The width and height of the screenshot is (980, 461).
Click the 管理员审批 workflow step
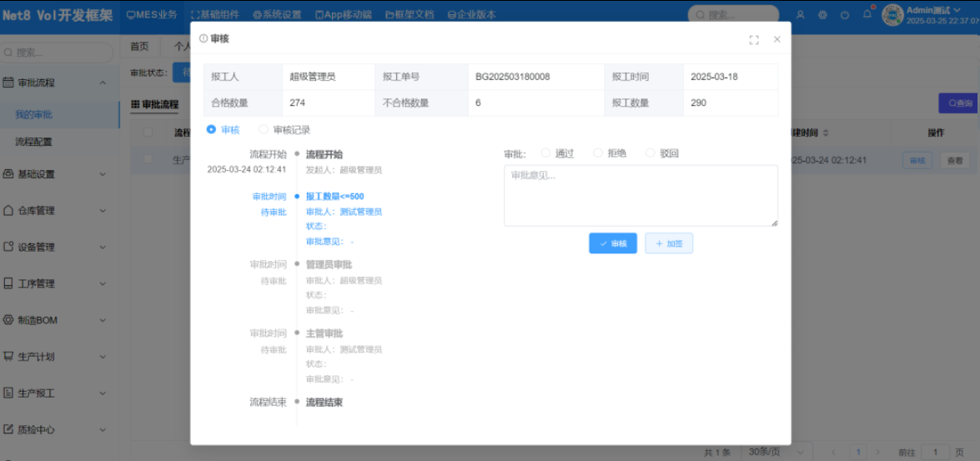pos(329,265)
